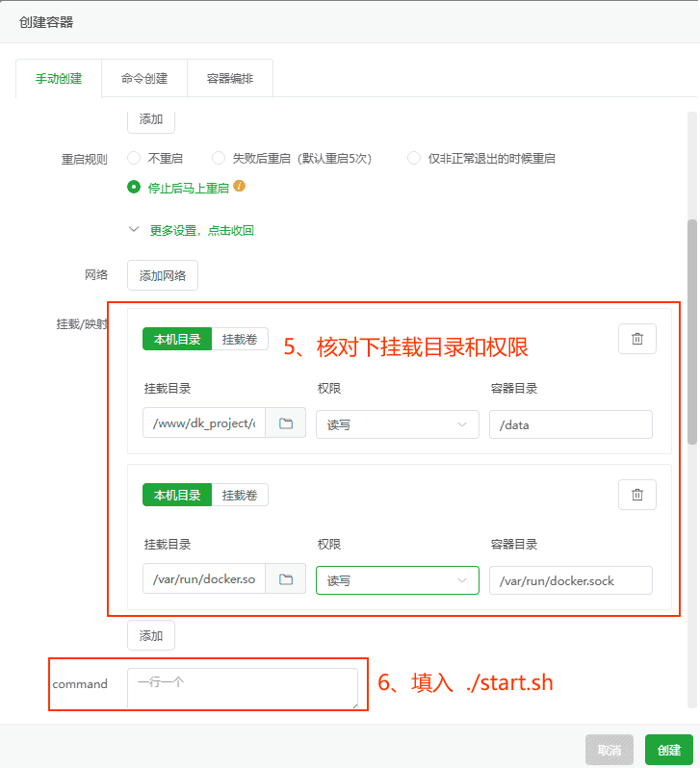700x768 pixels.
Task: Choose 本机目录 for the /data mount
Action: [177, 339]
